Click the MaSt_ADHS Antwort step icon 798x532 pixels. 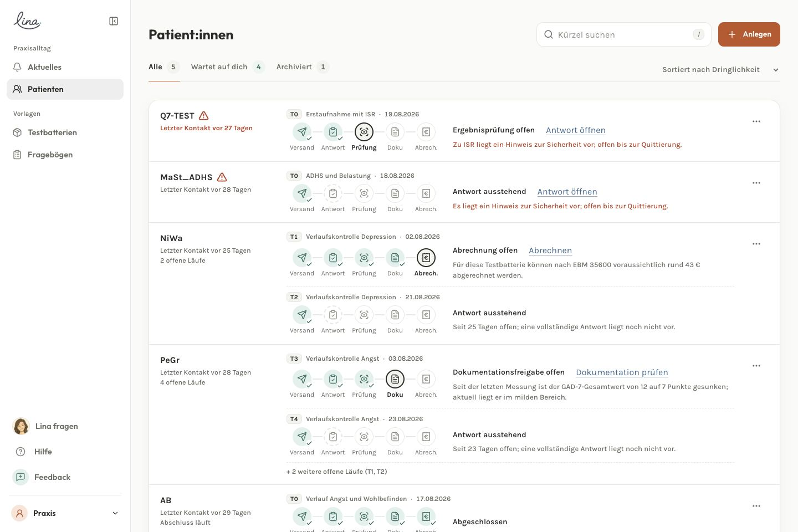pos(333,193)
